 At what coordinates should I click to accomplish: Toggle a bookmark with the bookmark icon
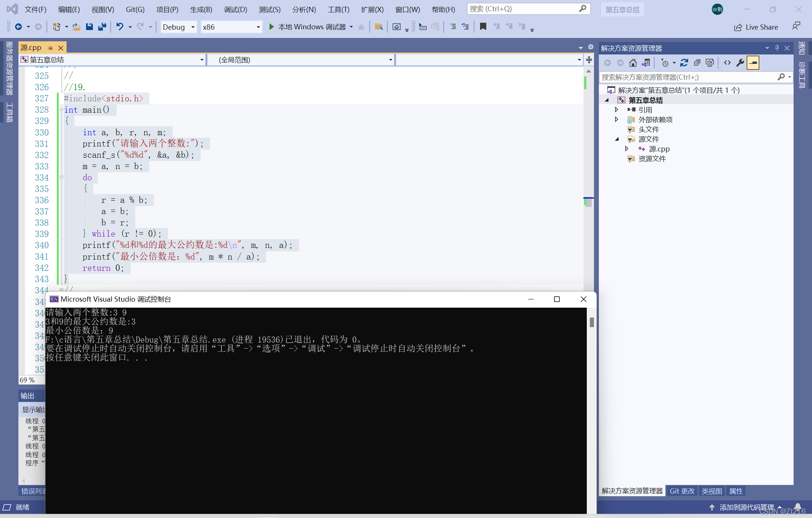(483, 27)
